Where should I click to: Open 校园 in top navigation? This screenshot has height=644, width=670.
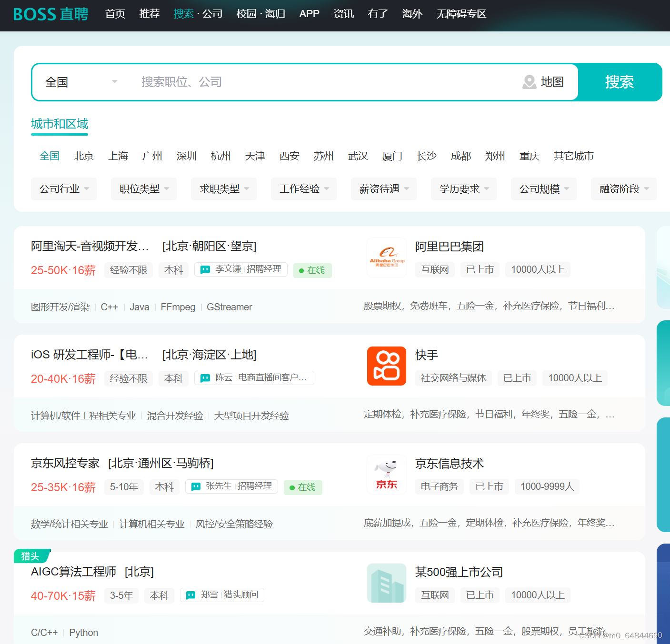click(247, 14)
